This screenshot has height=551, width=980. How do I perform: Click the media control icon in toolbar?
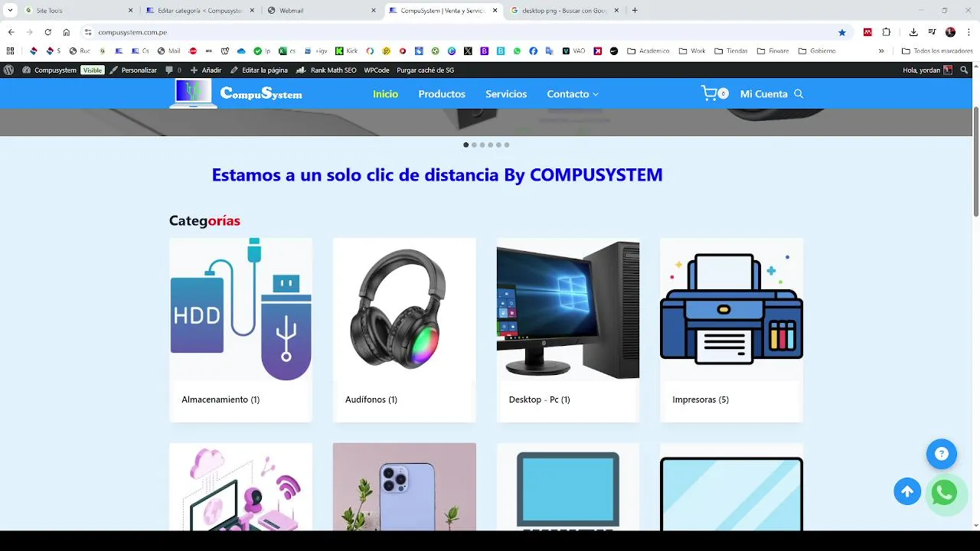click(x=932, y=32)
